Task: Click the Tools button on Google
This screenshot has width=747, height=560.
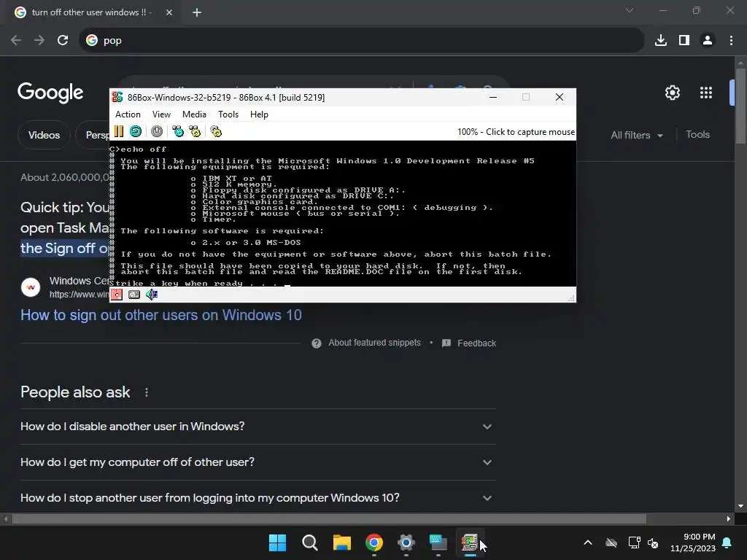Action: (x=697, y=135)
